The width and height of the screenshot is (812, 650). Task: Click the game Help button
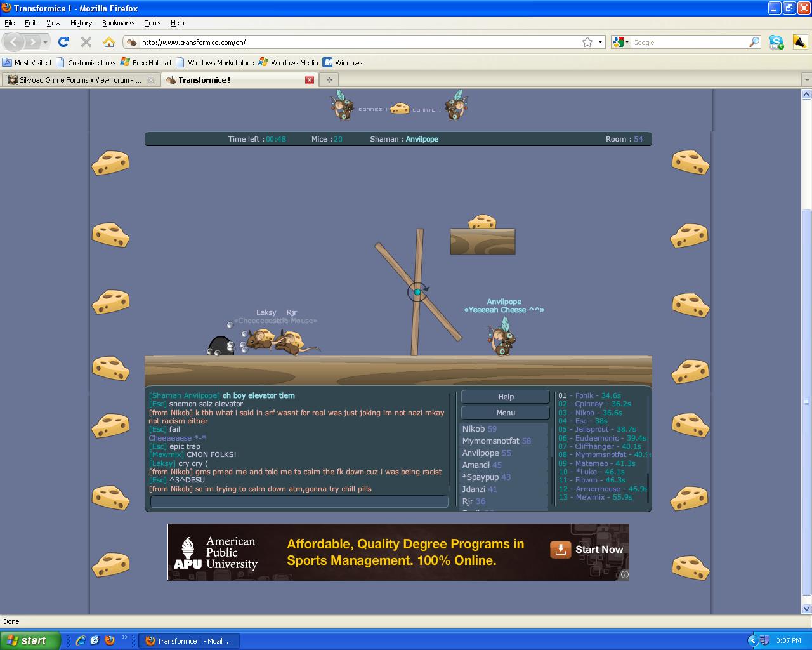pos(505,397)
